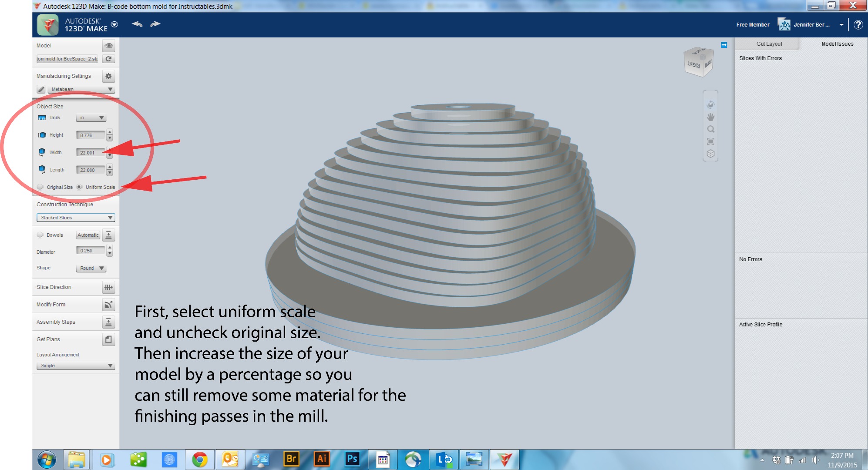The height and width of the screenshot is (470, 868).
Task: Click the Height value input field
Action: [x=90, y=135]
